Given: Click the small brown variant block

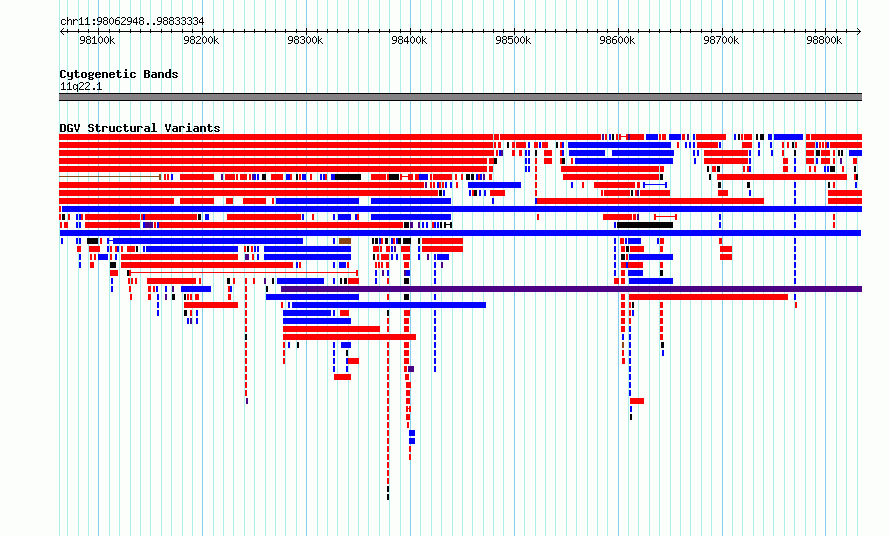Looking at the screenshot, I should pyautogui.click(x=345, y=241).
